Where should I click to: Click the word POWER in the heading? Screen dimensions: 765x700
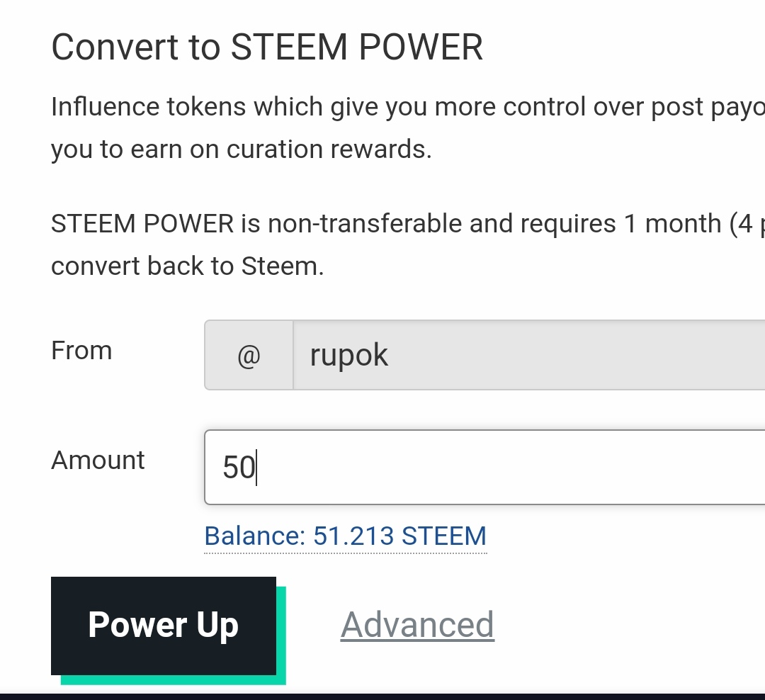421,47
